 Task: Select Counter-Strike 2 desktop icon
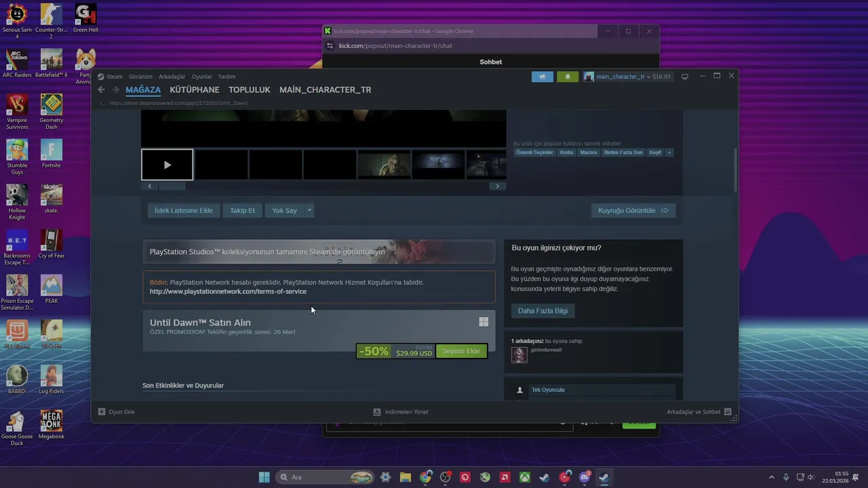51,21
